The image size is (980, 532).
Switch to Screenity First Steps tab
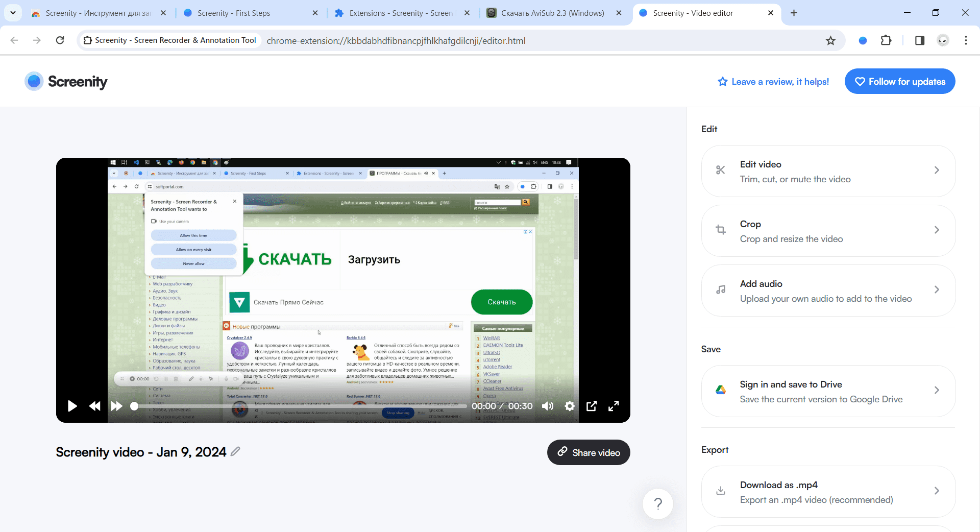click(250, 13)
